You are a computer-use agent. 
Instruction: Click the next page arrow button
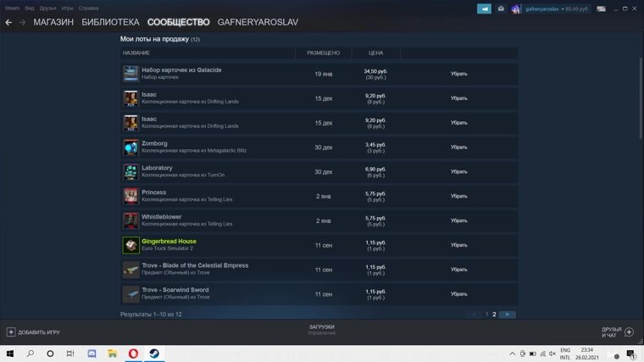pyautogui.click(x=508, y=315)
